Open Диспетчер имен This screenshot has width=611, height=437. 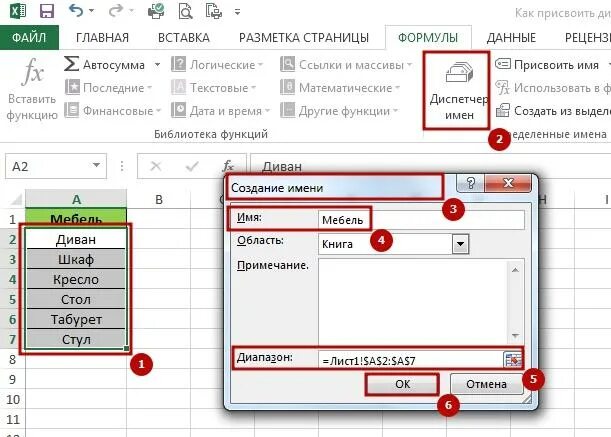[x=457, y=91]
